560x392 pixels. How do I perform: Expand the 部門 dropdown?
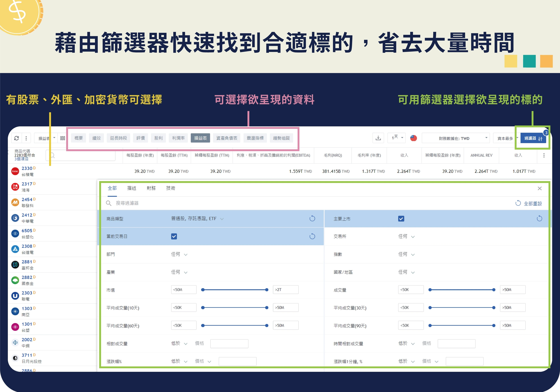coord(179,254)
